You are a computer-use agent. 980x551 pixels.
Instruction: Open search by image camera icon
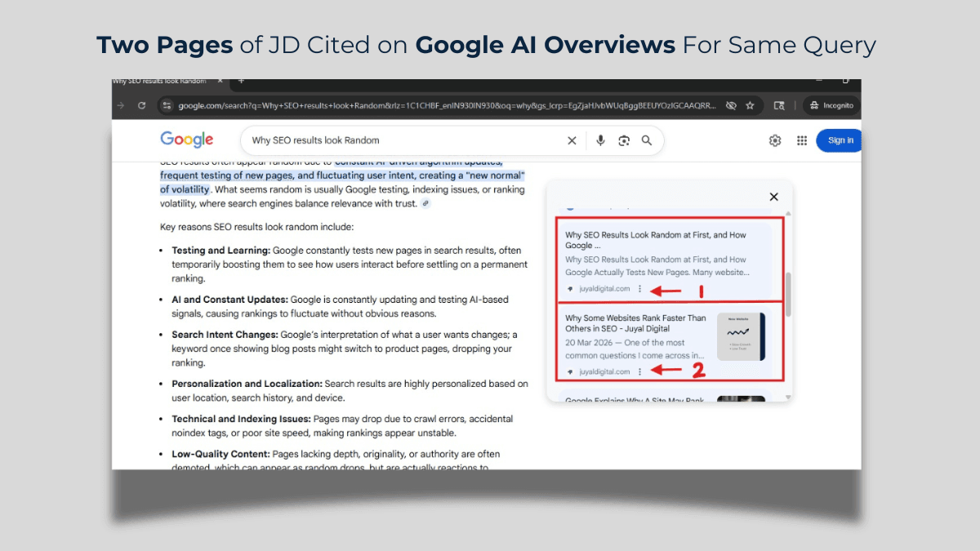click(624, 140)
